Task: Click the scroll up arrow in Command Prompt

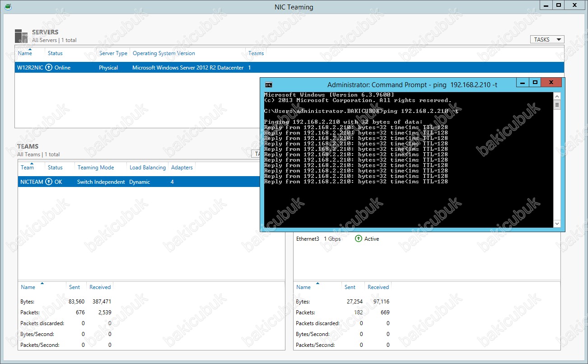Action: pos(557,96)
